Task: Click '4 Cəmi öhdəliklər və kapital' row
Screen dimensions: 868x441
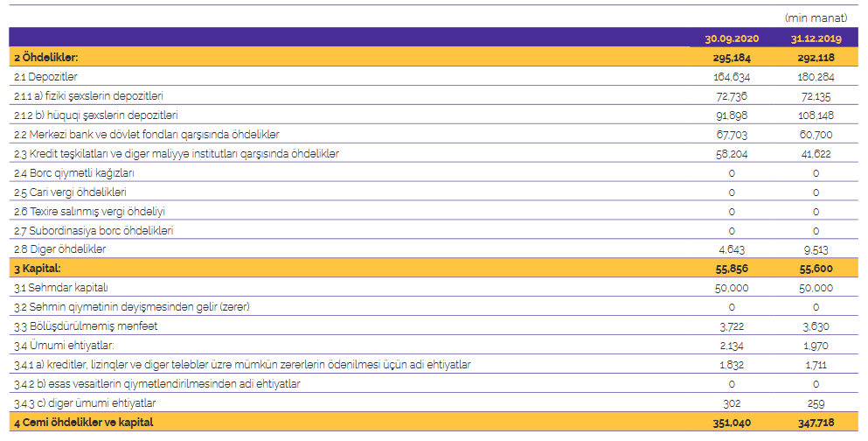Action: coord(434,422)
